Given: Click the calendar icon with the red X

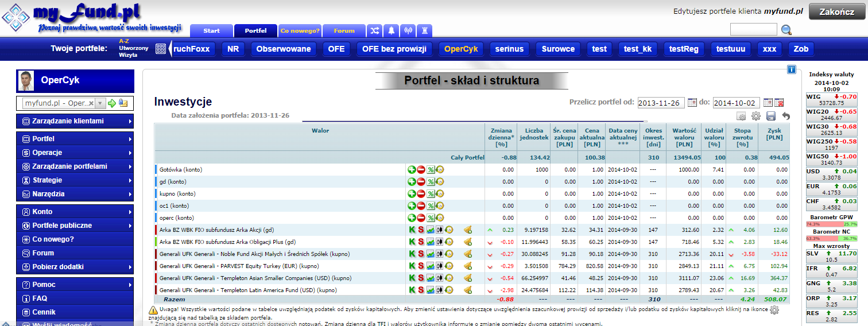Looking at the screenshot, I should point(779,103).
